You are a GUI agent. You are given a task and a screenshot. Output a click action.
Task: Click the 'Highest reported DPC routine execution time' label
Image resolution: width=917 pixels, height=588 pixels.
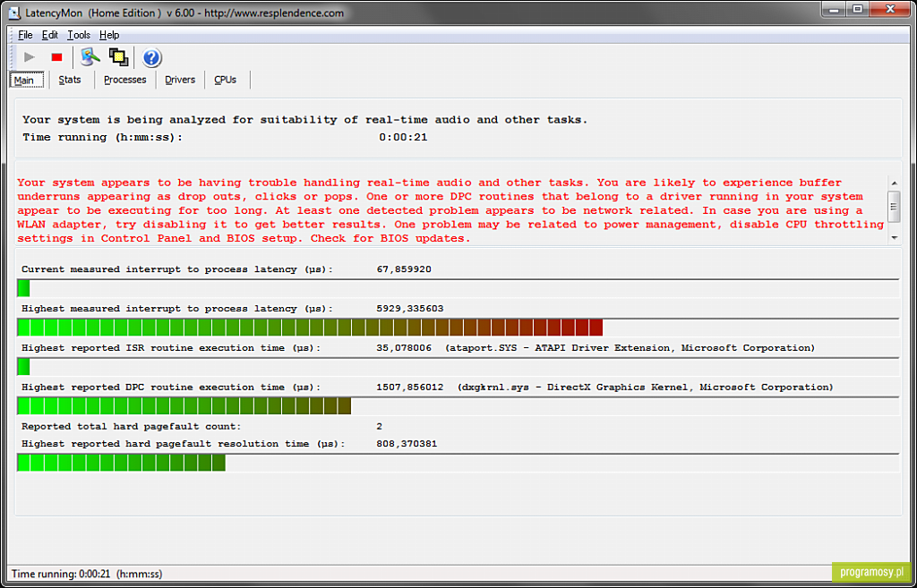pos(171,387)
